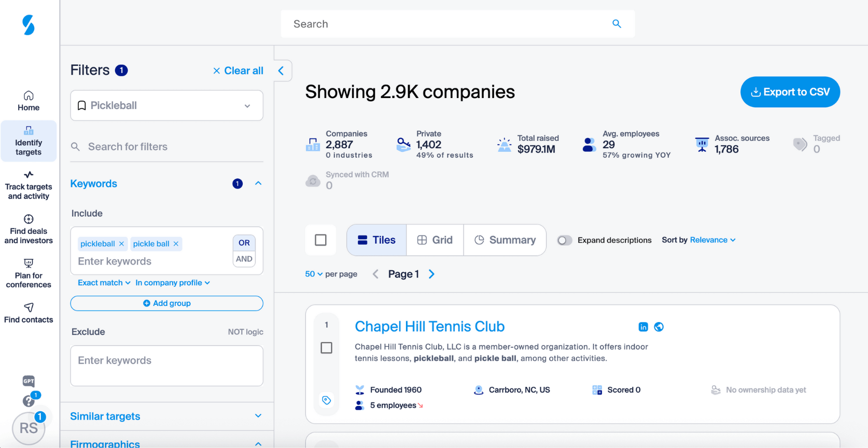Open the Exact match dropdown
Image resolution: width=868 pixels, height=448 pixels.
point(104,283)
